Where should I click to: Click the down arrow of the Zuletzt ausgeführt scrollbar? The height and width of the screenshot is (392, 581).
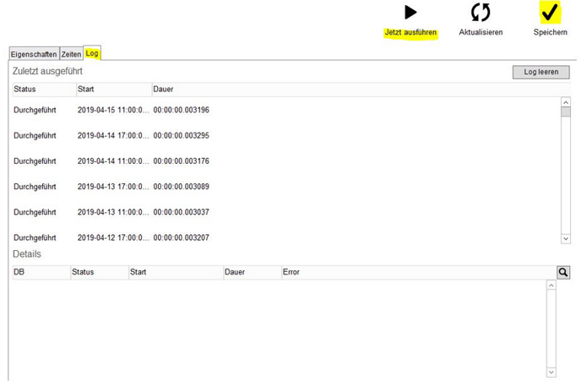pyautogui.click(x=566, y=239)
